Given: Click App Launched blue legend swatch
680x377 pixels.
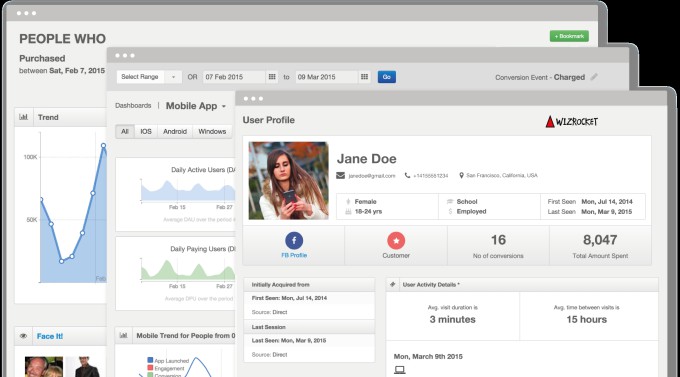Looking at the screenshot, I should pos(150,360).
